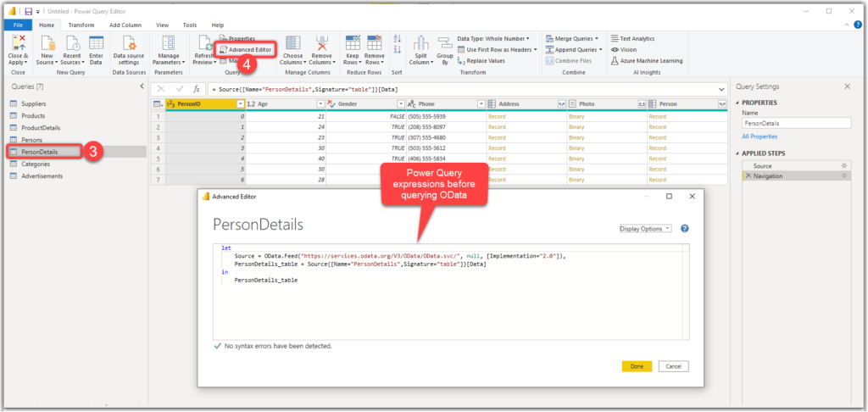The image size is (868, 412).
Task: Switch to the View tab
Action: pos(162,25)
